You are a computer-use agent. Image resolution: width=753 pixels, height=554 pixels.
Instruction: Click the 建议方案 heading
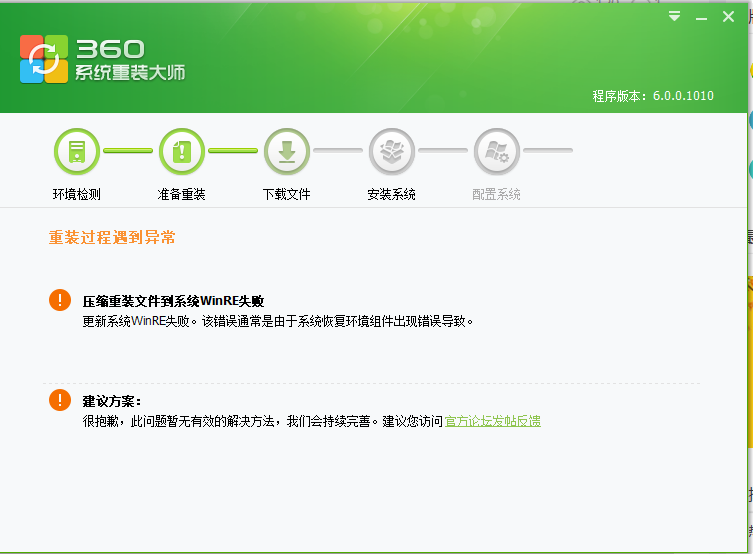(x=111, y=401)
